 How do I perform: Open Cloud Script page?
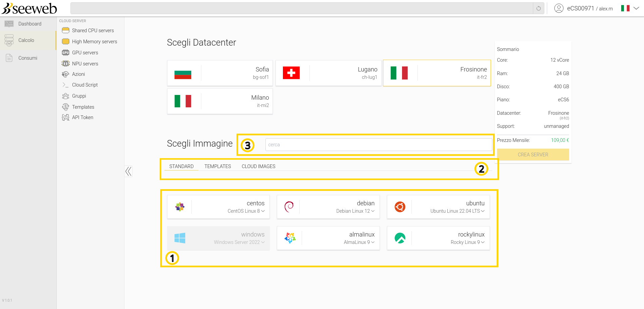(85, 85)
